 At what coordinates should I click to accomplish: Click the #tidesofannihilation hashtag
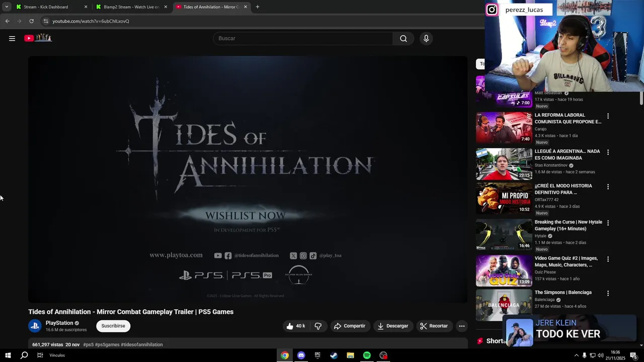point(142,344)
